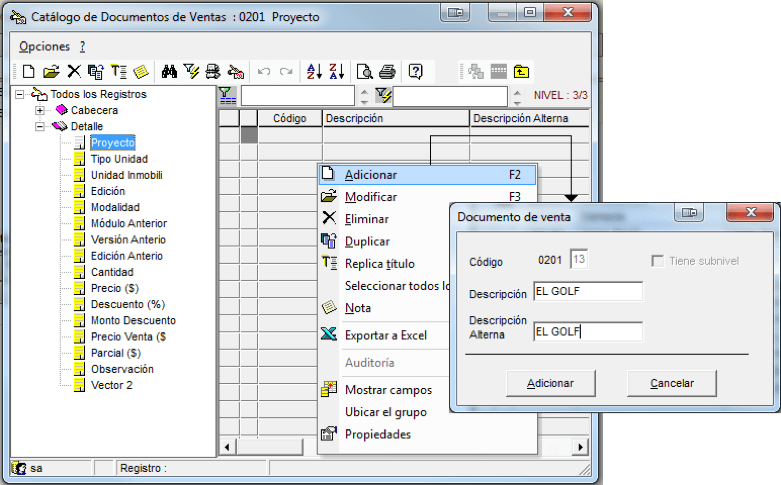Viewport: 781px width, 485px height.
Task: Click the Cancelar button
Action: pos(671,383)
